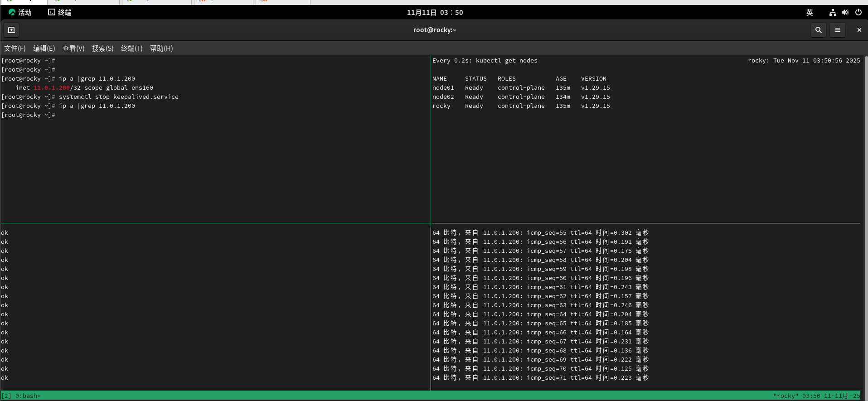Click the node02 row name
The image size is (868, 401).
click(x=443, y=97)
